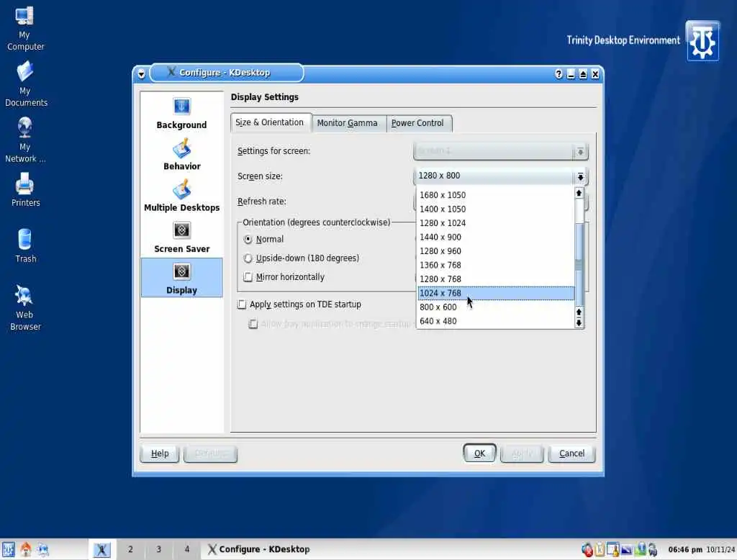737x560 pixels.
Task: Open My Computer desktop icon
Action: [x=25, y=28]
